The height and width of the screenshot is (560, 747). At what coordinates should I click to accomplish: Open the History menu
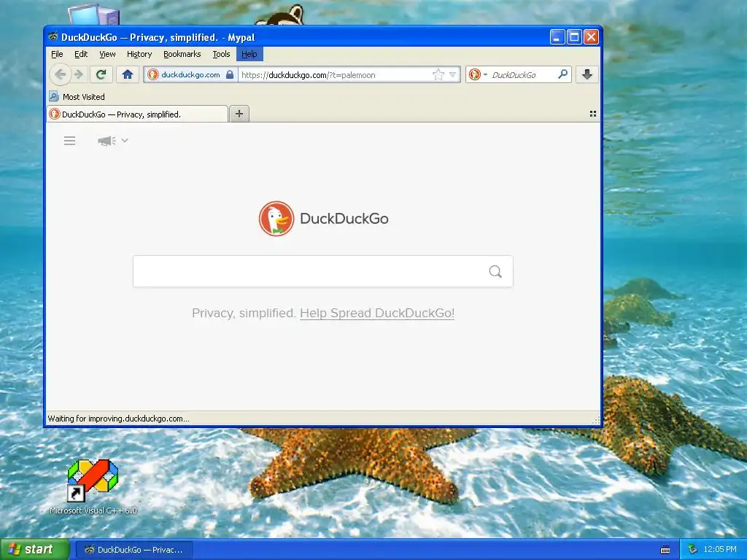(x=139, y=54)
